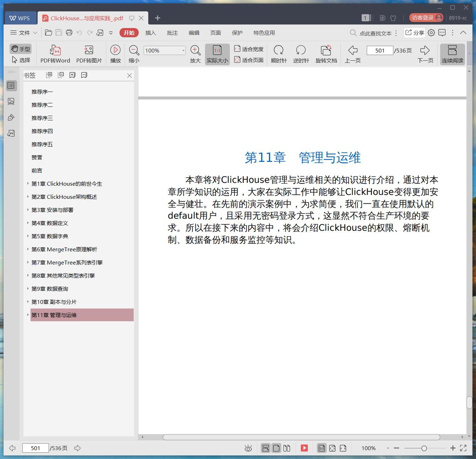Open a new tab with plus
Image resolution: width=476 pixels, height=459 pixels.
pos(158,18)
